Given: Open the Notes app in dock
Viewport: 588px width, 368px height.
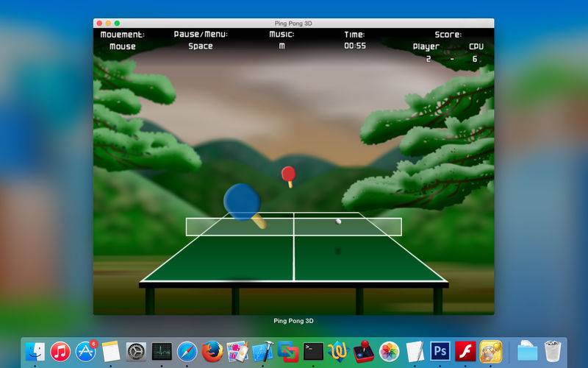Looking at the screenshot, I should (111, 352).
